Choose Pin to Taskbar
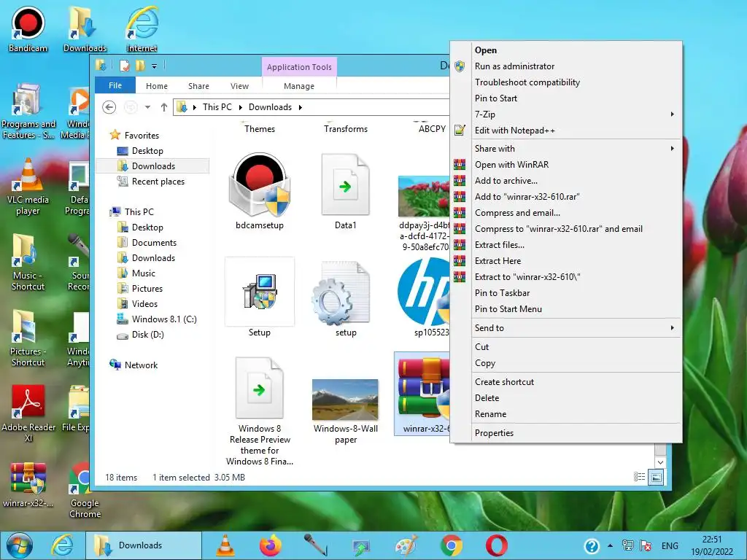The width and height of the screenshot is (747, 560). tap(566, 293)
